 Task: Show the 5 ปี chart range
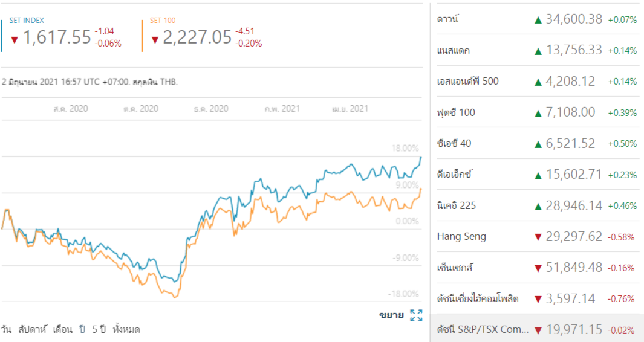[99, 330]
